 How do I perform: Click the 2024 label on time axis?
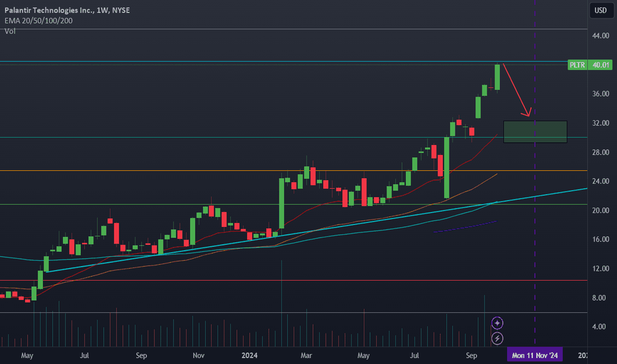[250, 355]
